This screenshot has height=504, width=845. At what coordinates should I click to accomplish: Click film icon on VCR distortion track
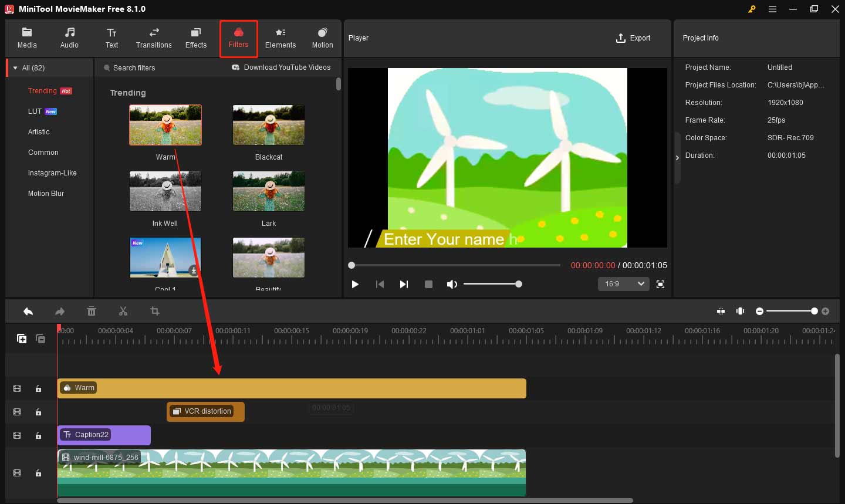point(17,412)
